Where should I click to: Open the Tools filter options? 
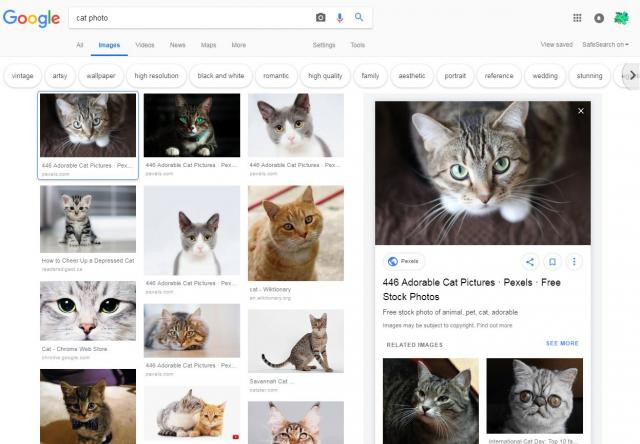click(x=357, y=45)
